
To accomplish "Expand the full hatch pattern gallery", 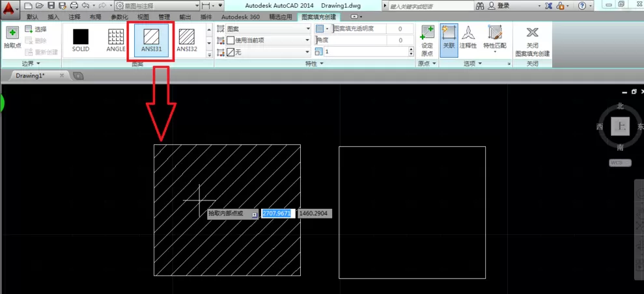I will tap(208, 54).
